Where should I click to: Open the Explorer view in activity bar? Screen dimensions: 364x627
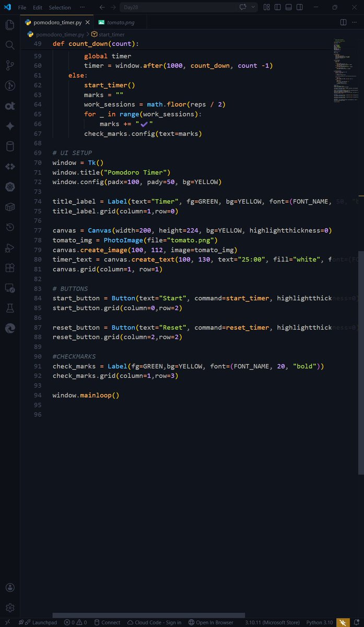(9, 25)
